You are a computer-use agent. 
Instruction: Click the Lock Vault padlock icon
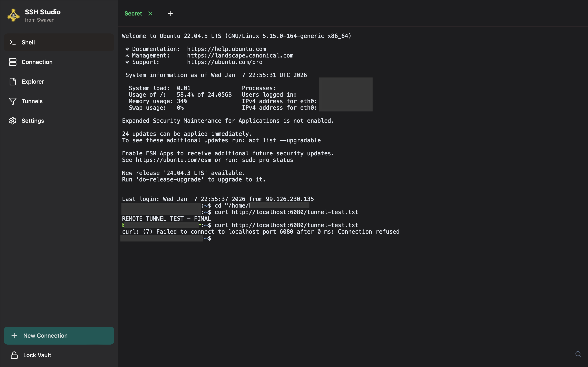pyautogui.click(x=14, y=355)
